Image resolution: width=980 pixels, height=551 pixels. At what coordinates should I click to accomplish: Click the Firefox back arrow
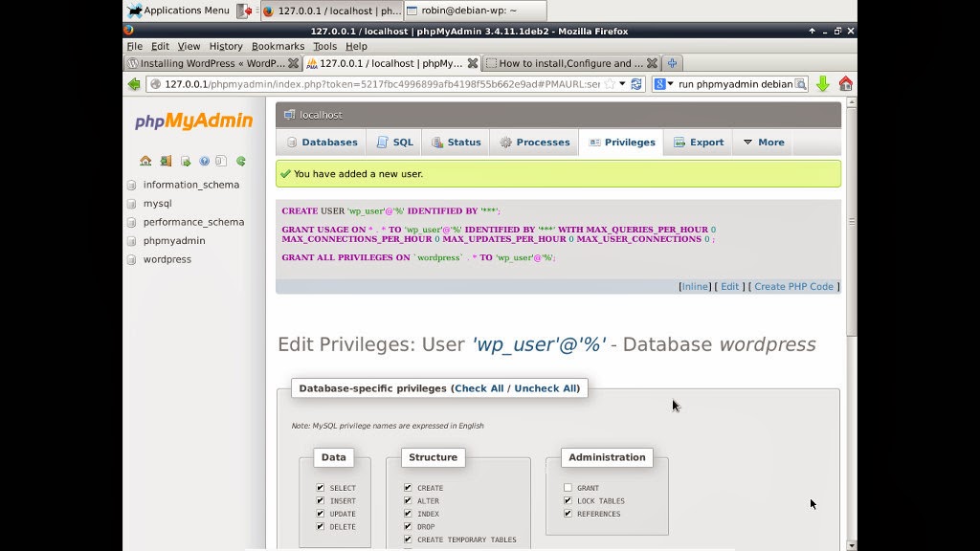134,84
